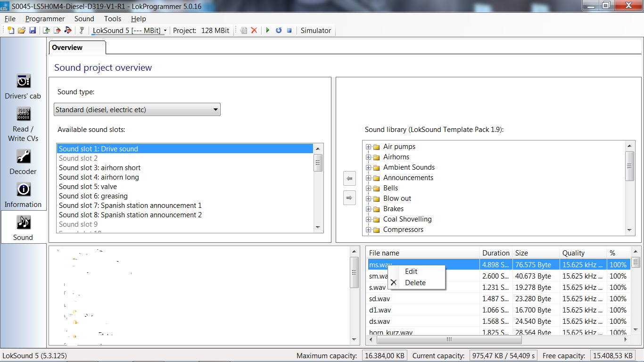This screenshot has width=644, height=362.
Task: Open the Sound type dropdown
Action: pos(137,110)
